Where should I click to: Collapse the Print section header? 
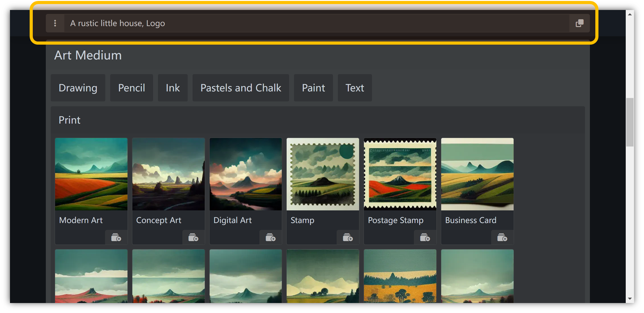tap(70, 120)
